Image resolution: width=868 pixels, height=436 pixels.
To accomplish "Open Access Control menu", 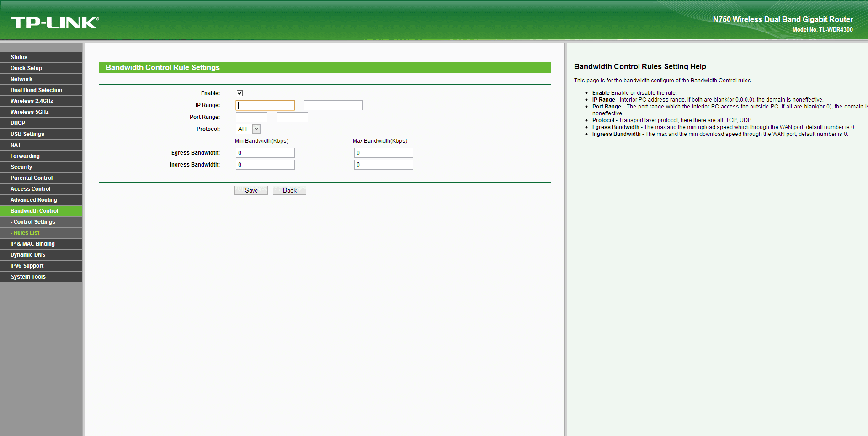I will (x=41, y=189).
